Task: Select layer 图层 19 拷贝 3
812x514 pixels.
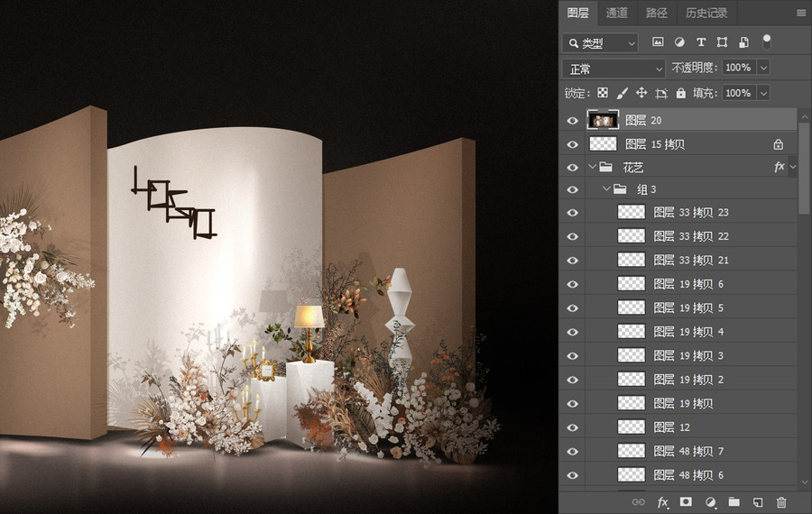Action: click(691, 355)
